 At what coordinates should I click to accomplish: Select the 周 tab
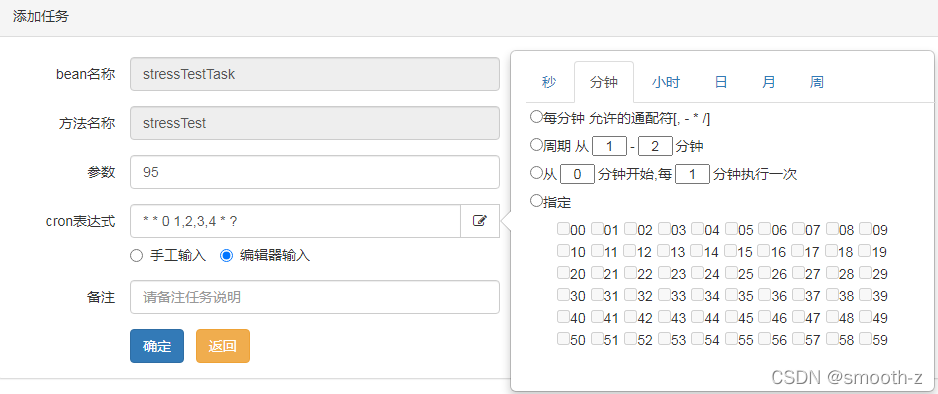[817, 82]
